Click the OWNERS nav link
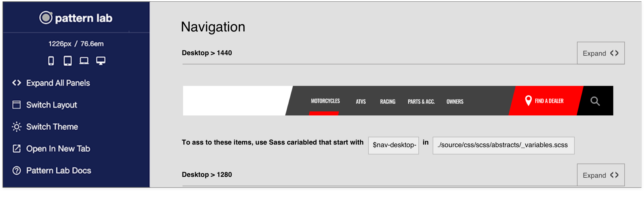This screenshot has height=204, width=644. point(455,101)
